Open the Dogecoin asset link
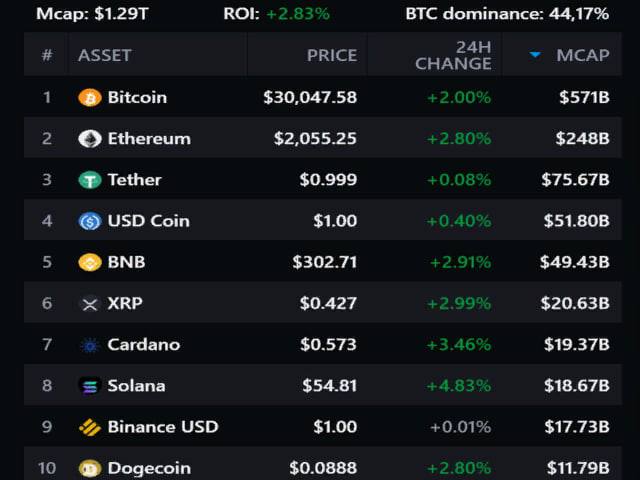 pos(149,467)
